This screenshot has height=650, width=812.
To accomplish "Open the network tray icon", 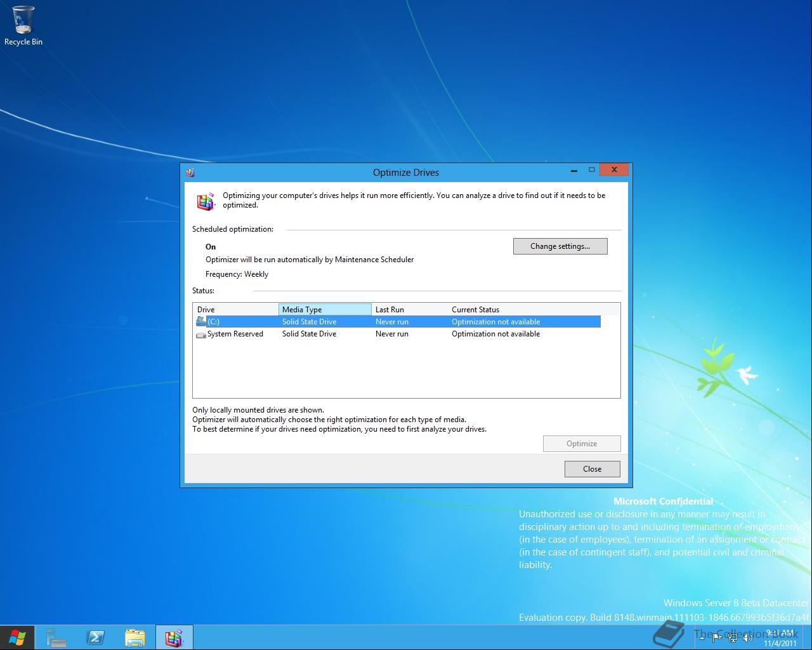I will click(x=733, y=637).
